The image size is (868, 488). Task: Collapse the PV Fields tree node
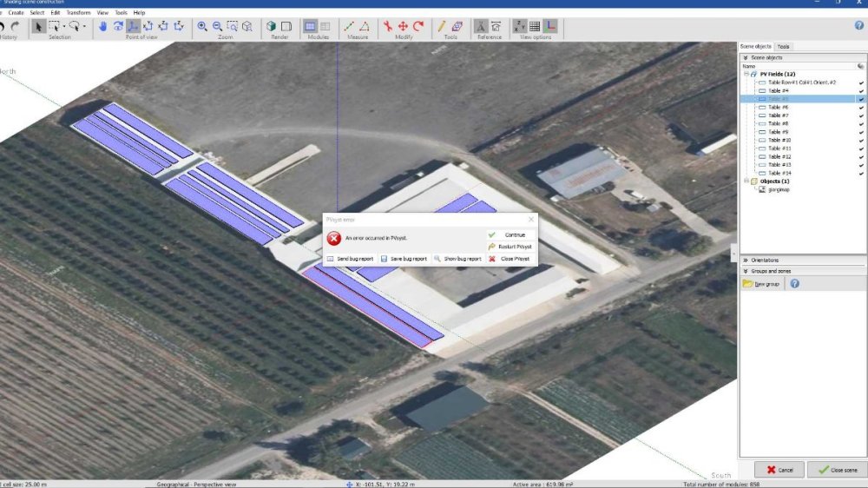746,75
